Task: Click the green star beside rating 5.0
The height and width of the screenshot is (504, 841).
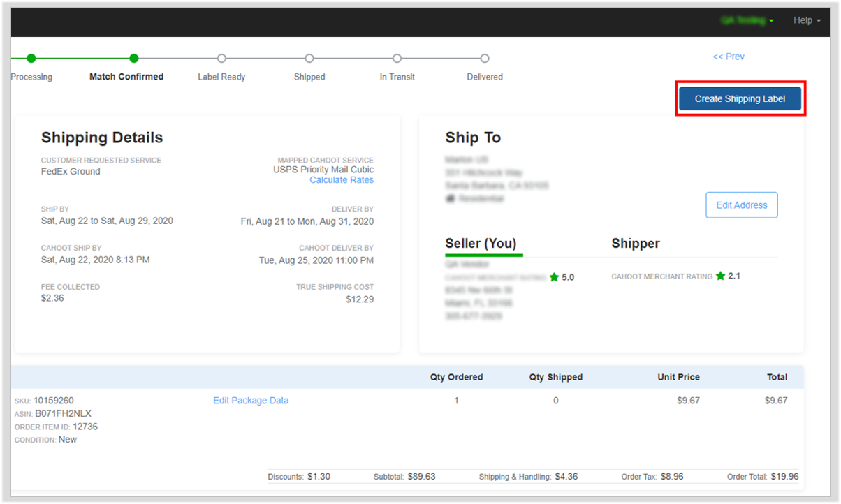Action: tap(554, 277)
